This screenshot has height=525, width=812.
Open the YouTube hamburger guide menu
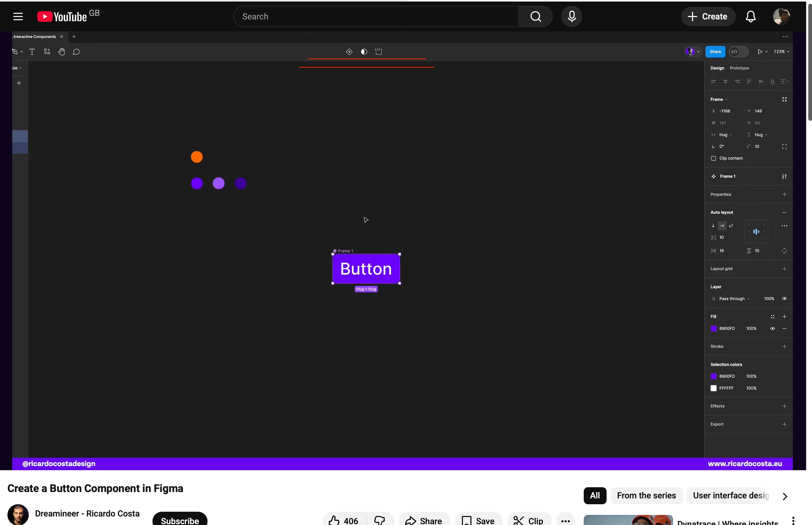(x=18, y=16)
